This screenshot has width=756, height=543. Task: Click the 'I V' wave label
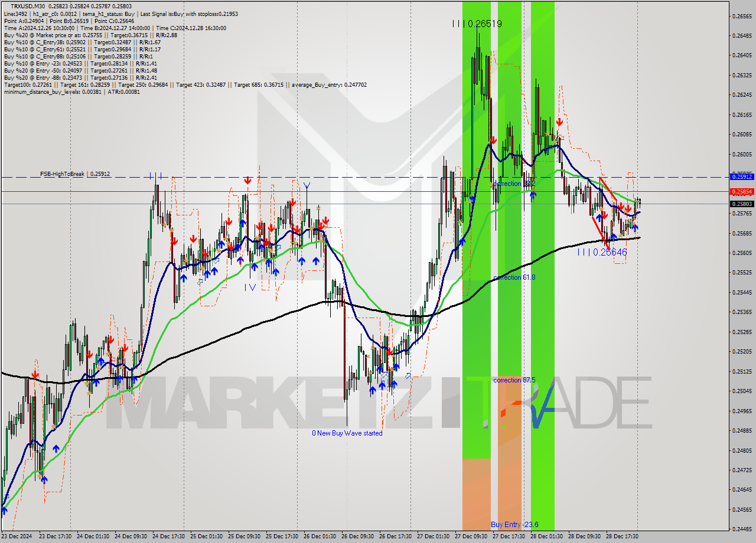point(250,287)
